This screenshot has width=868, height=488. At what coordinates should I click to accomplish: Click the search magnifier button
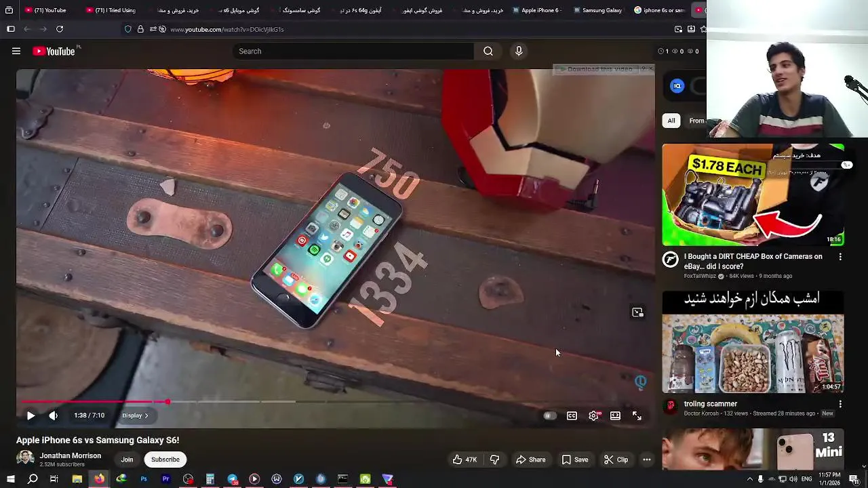(x=488, y=51)
